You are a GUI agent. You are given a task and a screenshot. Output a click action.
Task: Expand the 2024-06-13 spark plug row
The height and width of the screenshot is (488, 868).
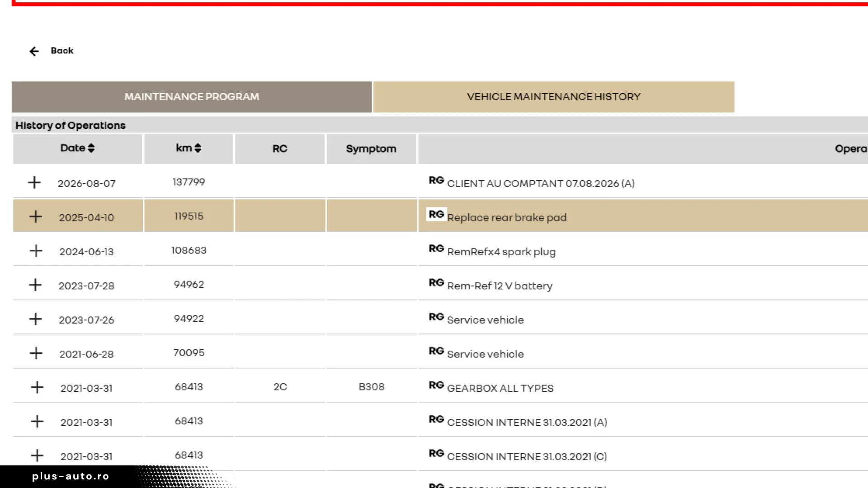point(36,251)
